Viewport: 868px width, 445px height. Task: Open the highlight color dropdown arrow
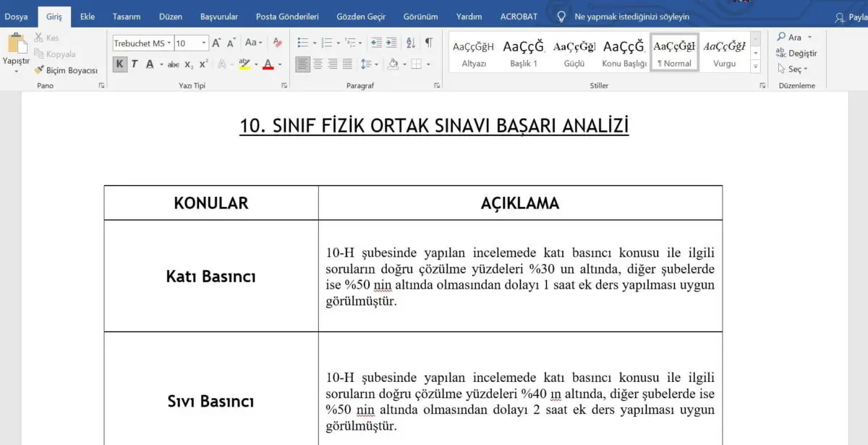(x=255, y=64)
